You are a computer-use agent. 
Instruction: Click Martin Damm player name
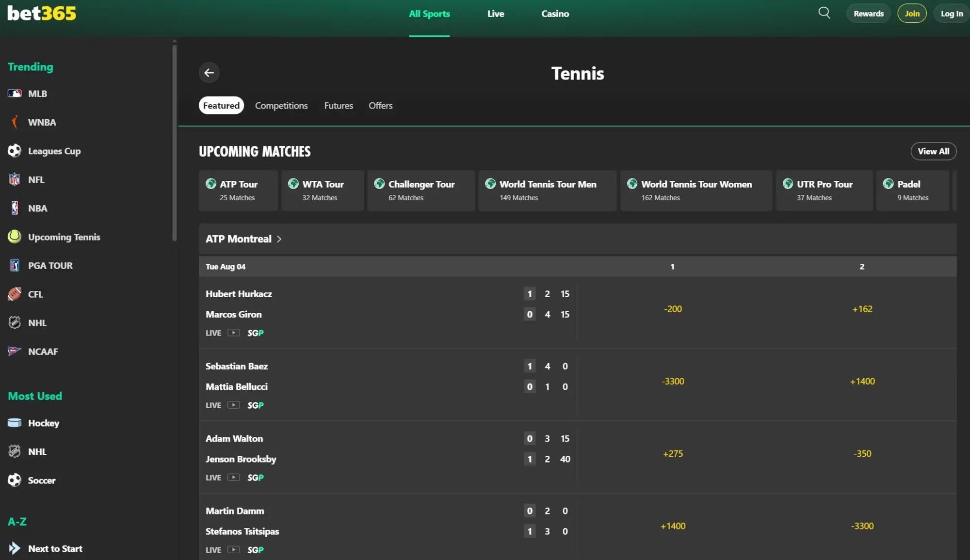235,511
